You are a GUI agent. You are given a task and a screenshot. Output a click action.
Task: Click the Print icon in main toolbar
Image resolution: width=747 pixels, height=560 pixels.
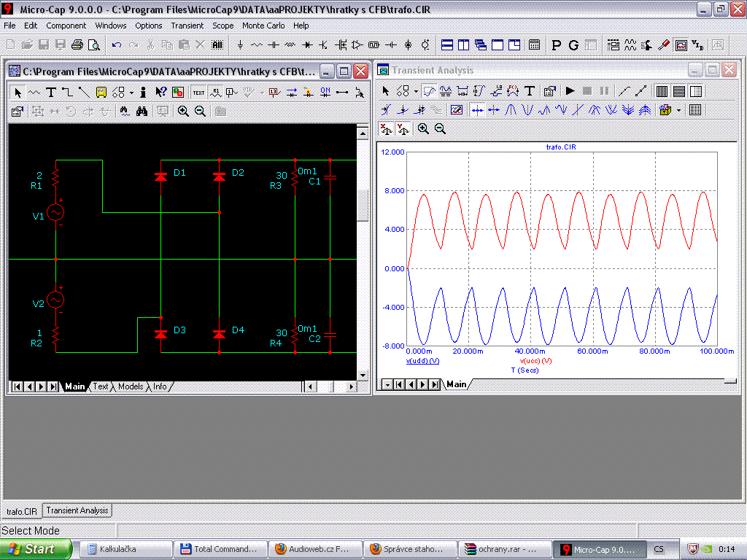pos(77,44)
